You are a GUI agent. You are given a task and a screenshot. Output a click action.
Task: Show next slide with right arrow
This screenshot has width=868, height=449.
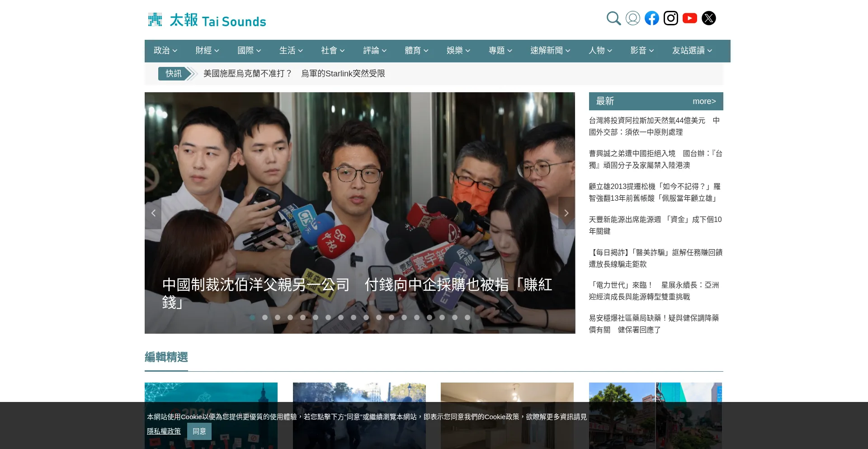pos(566,213)
